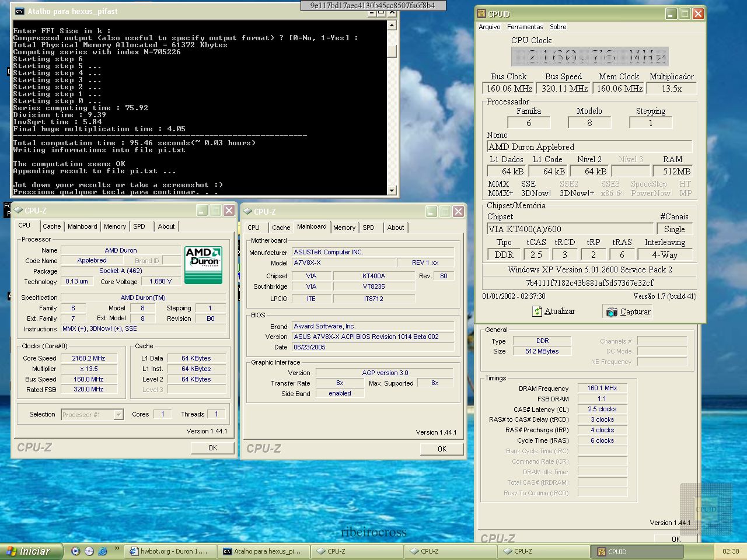Click the 320.11 MHz Bus Speed value

[x=564, y=89]
